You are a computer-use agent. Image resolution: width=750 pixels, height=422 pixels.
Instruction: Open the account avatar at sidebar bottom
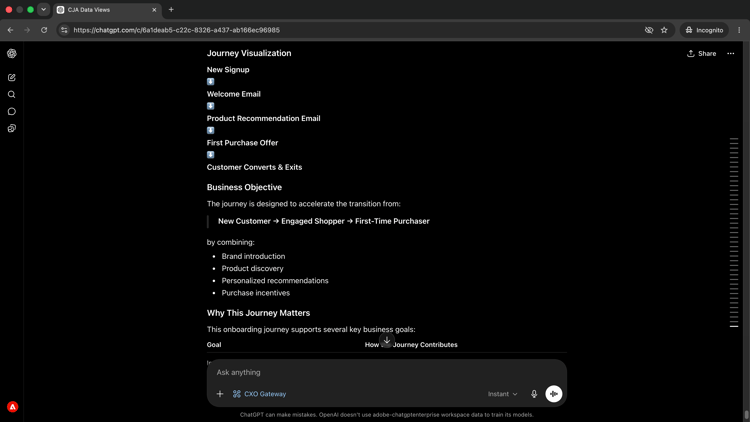pos(13,407)
